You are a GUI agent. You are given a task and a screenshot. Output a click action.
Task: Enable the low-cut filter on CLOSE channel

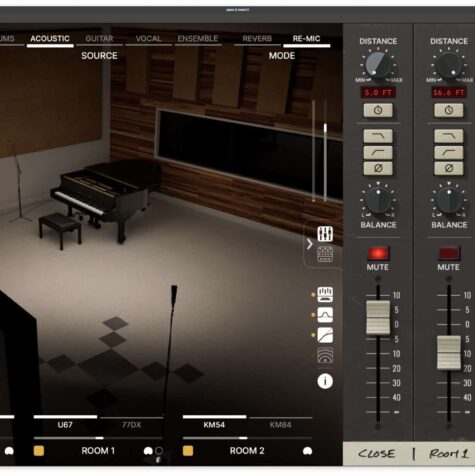(378, 152)
